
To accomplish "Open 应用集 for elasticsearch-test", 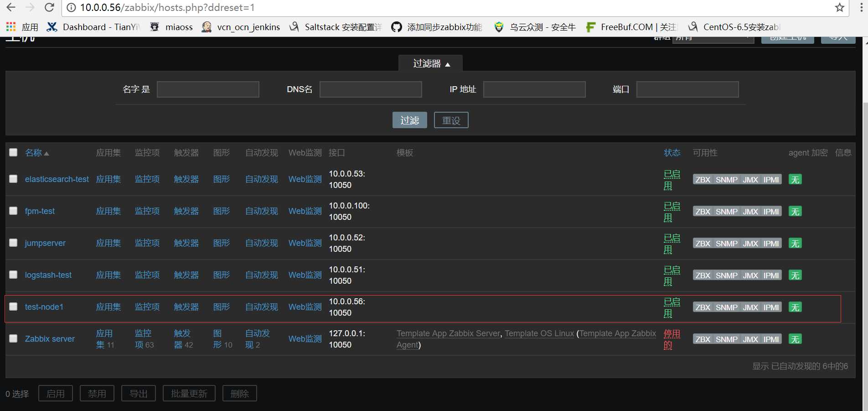I will (108, 179).
